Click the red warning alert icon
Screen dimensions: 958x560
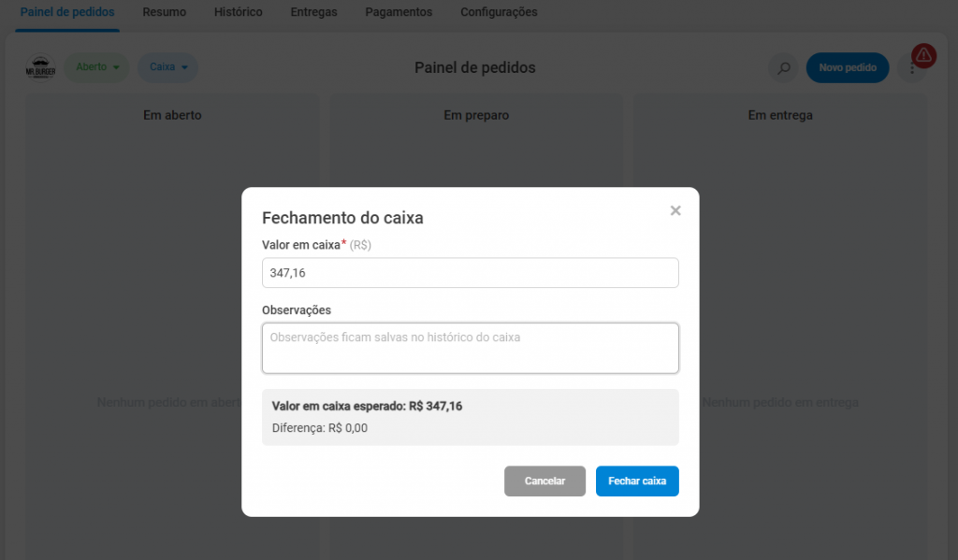click(923, 56)
